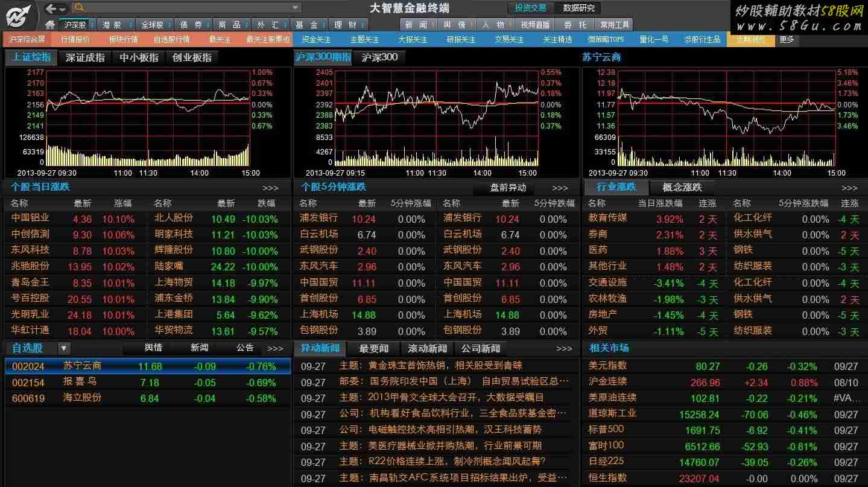Screen dimensions: 868x487
Task: Switch chart to 沪深300 tab
Action: click(x=379, y=57)
